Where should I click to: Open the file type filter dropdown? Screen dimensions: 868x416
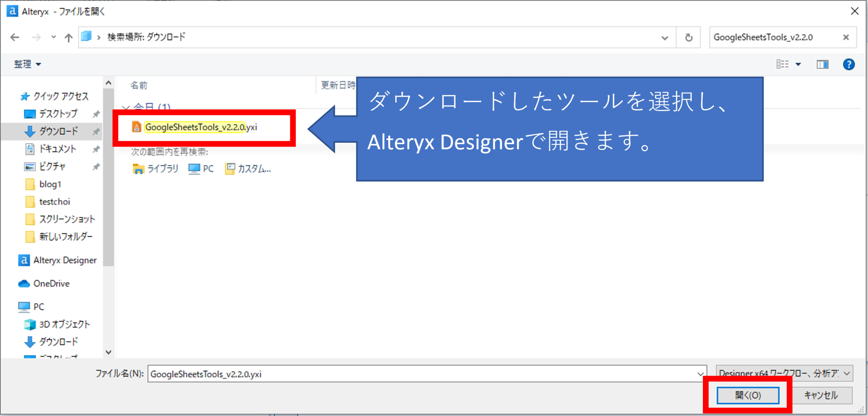(x=784, y=373)
